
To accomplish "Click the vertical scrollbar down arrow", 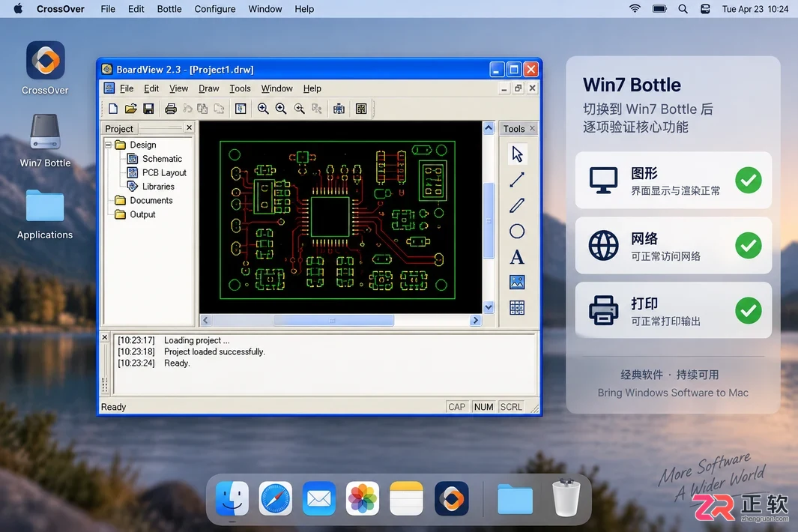I will click(x=489, y=307).
